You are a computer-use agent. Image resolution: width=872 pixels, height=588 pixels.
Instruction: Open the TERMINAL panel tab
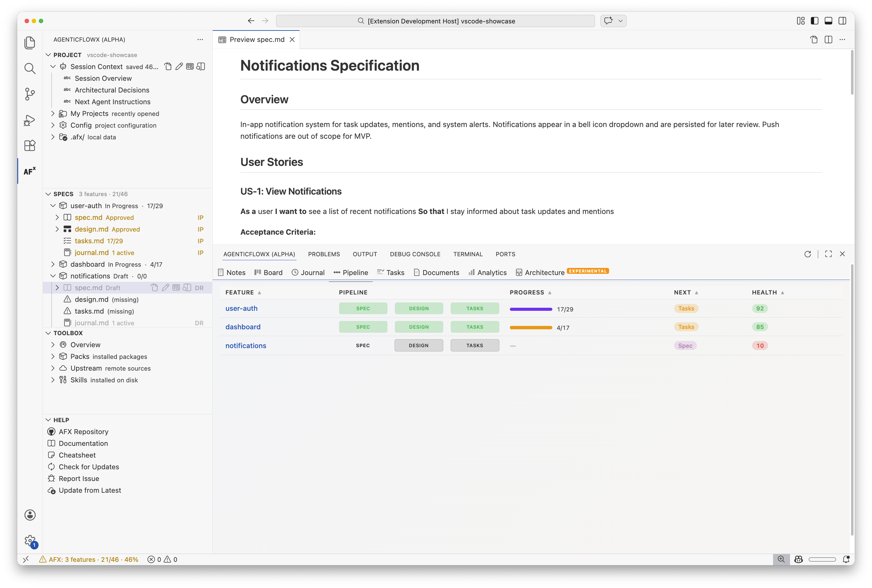click(468, 254)
